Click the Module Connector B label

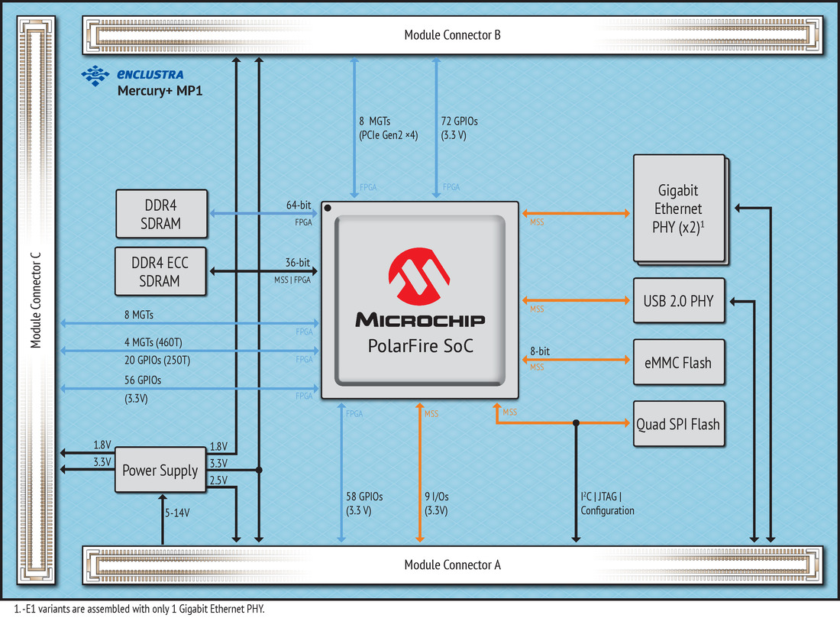coord(452,34)
